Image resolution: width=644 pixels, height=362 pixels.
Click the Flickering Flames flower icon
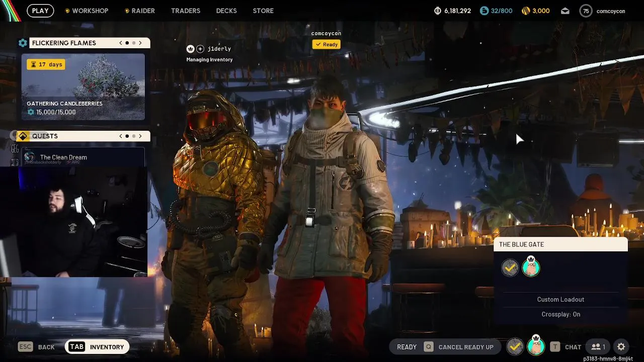(23, 43)
